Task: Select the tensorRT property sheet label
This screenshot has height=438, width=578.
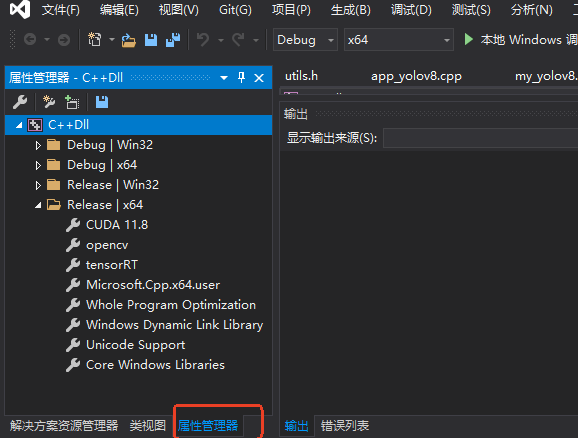Action: [x=112, y=265]
